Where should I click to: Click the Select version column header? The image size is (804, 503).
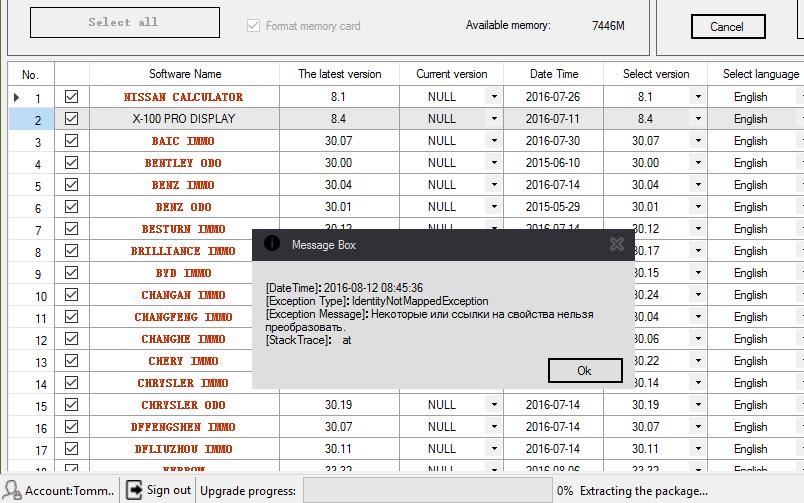coord(655,74)
